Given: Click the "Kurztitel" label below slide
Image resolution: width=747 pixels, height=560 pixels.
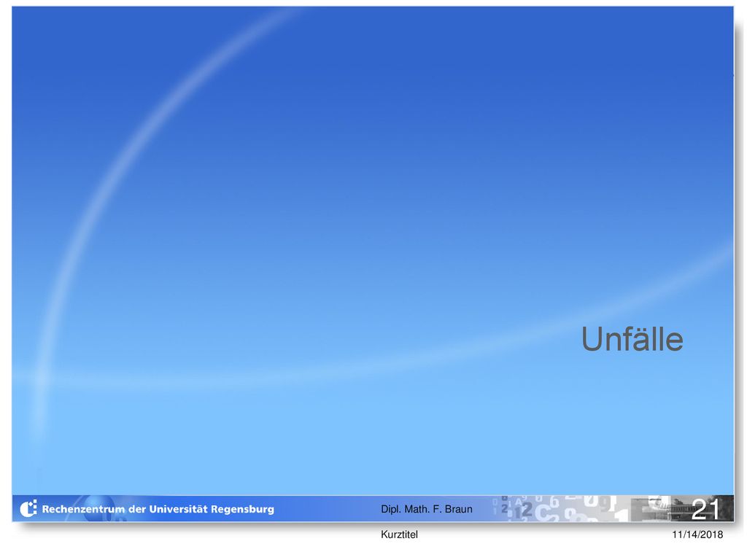Looking at the screenshot, I should click(x=399, y=534).
